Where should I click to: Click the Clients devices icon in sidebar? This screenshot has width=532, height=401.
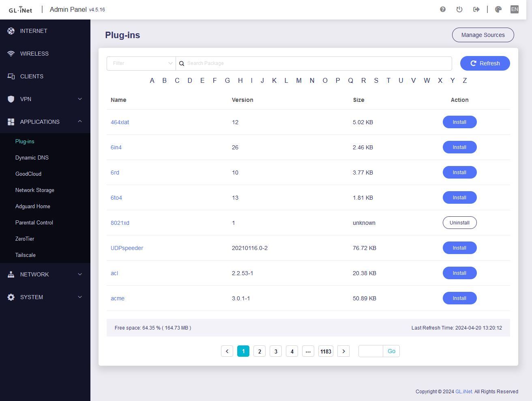pos(11,76)
